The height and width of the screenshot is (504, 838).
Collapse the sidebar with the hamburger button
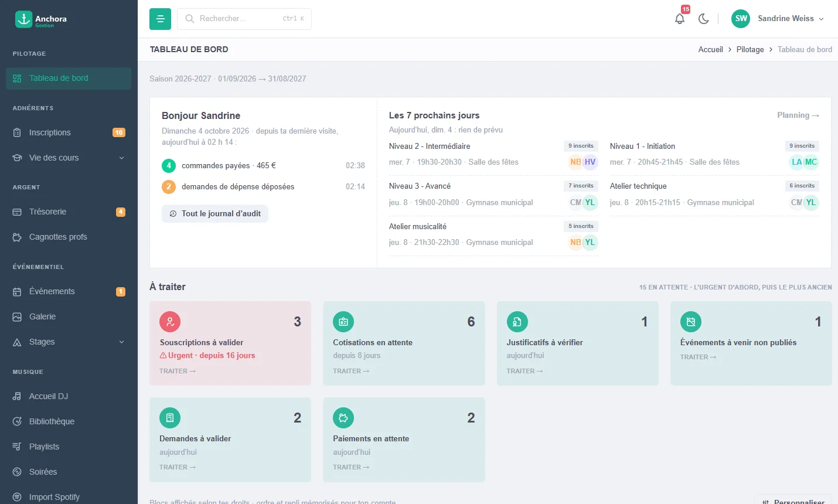point(160,19)
